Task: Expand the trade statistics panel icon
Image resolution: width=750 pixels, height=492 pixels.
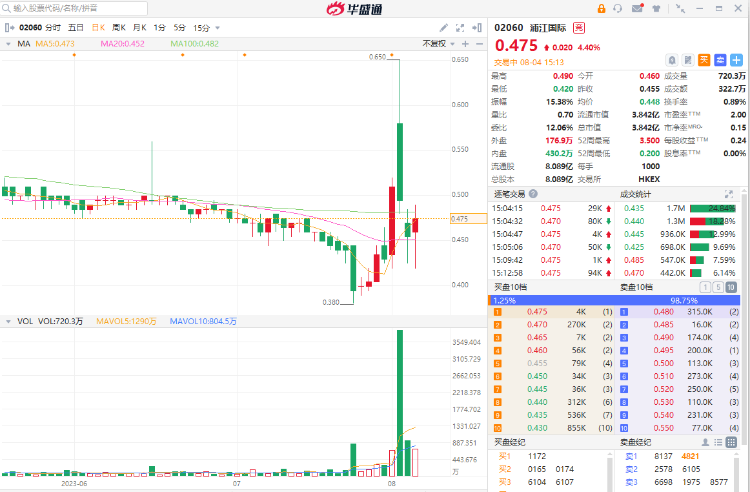Action: pyautogui.click(x=729, y=194)
